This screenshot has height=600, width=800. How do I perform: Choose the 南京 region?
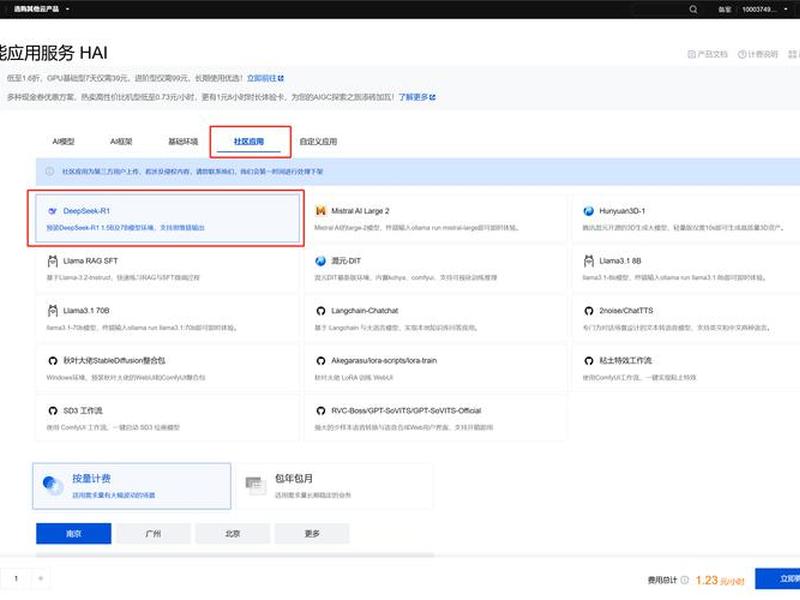coord(73,534)
